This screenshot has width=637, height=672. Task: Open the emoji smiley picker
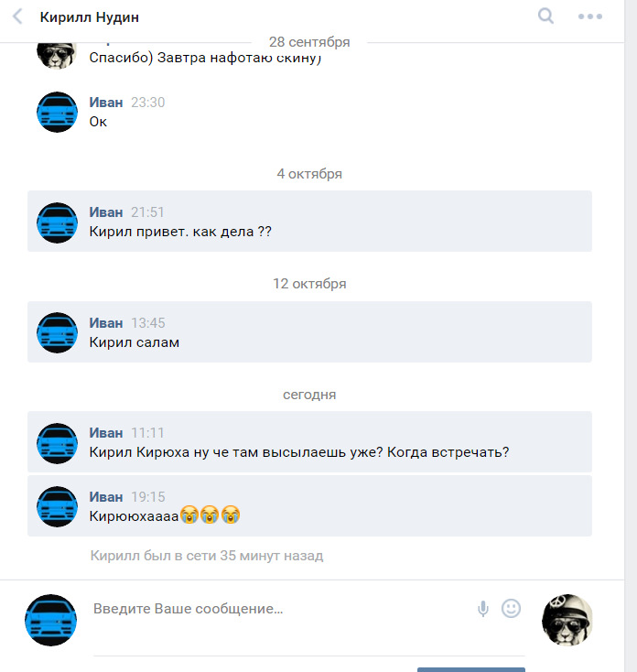(511, 608)
